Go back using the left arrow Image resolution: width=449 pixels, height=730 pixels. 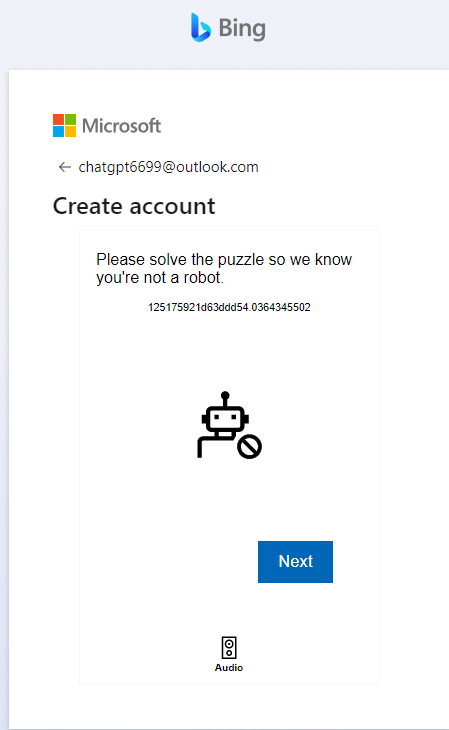click(x=64, y=167)
